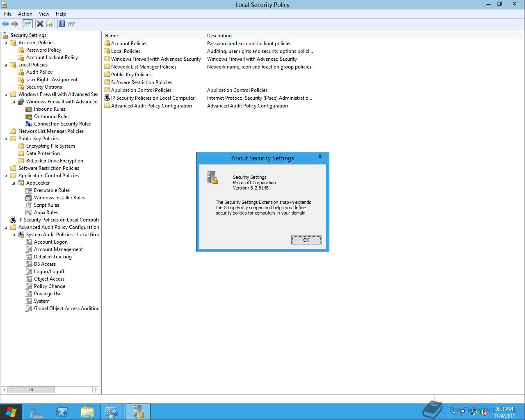This screenshot has width=525, height=420.
Task: Collapse the Application Control Policies node
Action: point(6,176)
